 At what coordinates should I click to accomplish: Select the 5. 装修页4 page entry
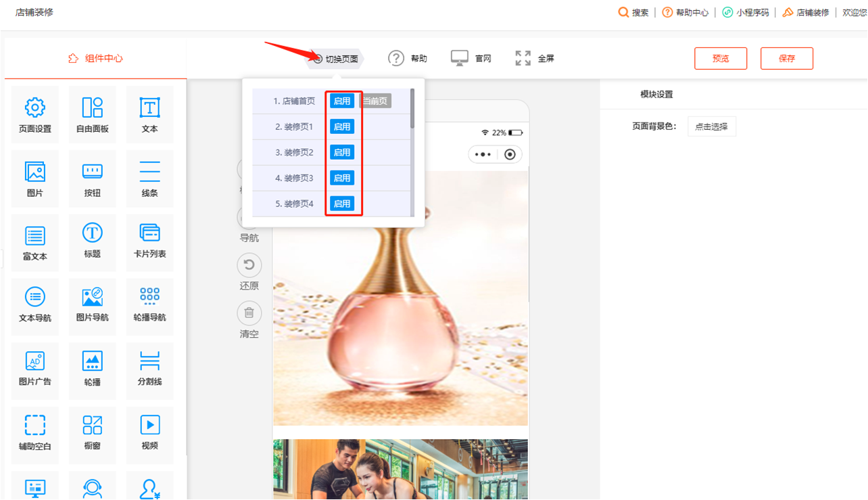[x=294, y=204]
